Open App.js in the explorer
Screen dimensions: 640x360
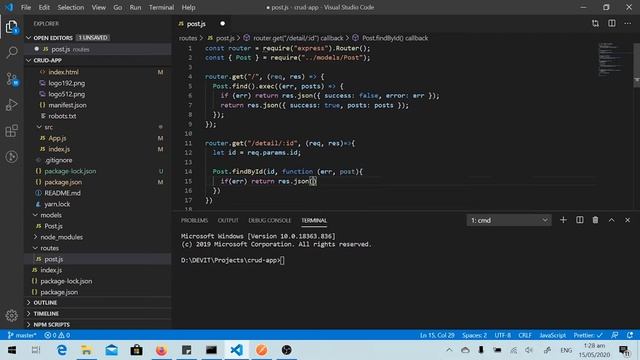(x=57, y=138)
